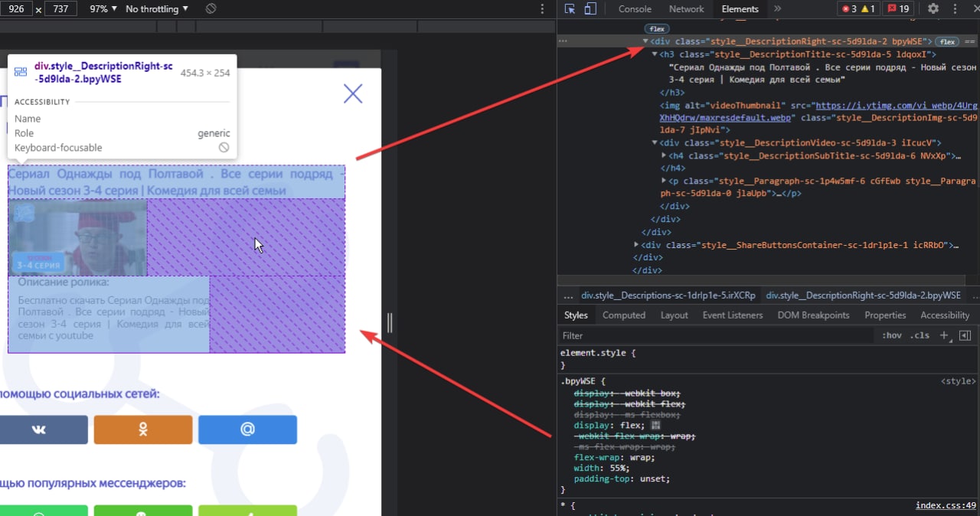This screenshot has width=980, height=516.
Task: Open the index.css:49 source link
Action: (946, 505)
